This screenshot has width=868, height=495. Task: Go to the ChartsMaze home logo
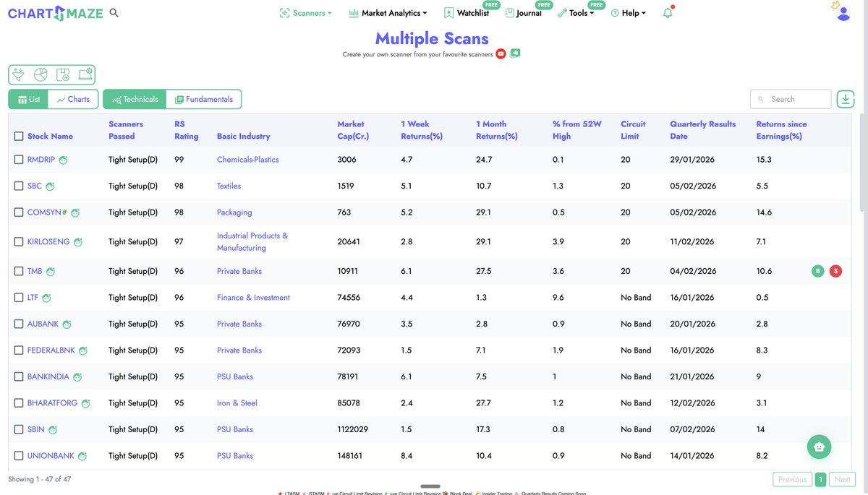click(x=56, y=13)
